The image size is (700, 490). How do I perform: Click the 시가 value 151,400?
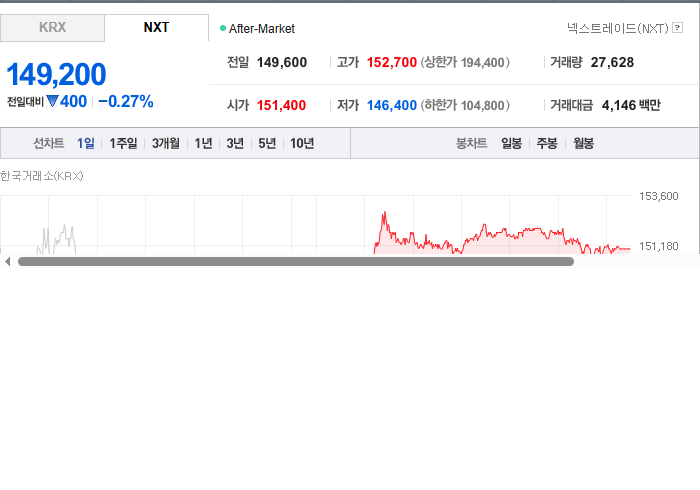tap(281, 105)
